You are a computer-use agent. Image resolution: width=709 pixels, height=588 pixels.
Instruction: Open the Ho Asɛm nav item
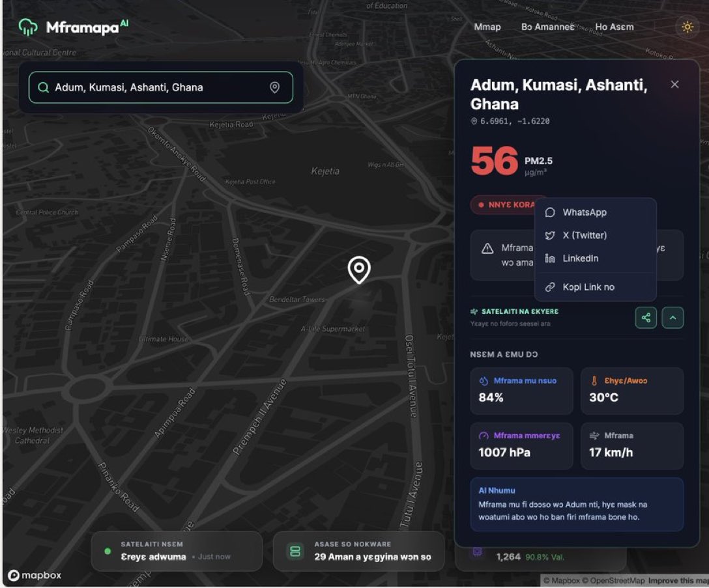tap(614, 27)
